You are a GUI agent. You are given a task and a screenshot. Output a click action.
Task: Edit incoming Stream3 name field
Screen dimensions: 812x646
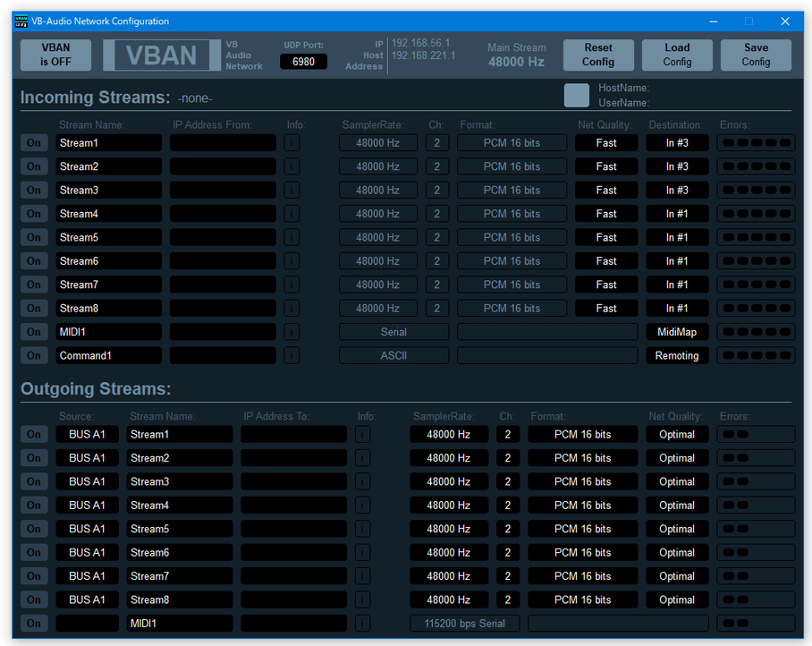[x=109, y=190]
